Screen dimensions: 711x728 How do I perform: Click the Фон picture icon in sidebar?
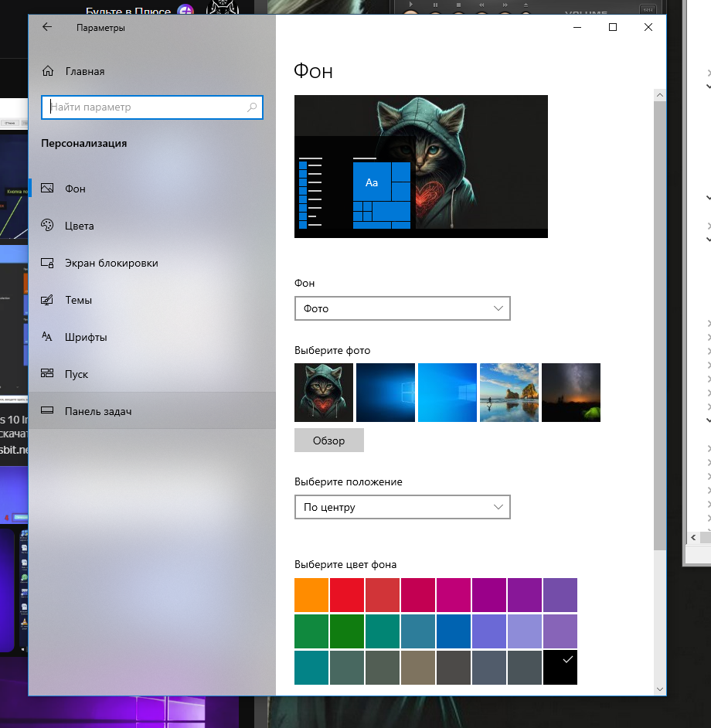47,188
